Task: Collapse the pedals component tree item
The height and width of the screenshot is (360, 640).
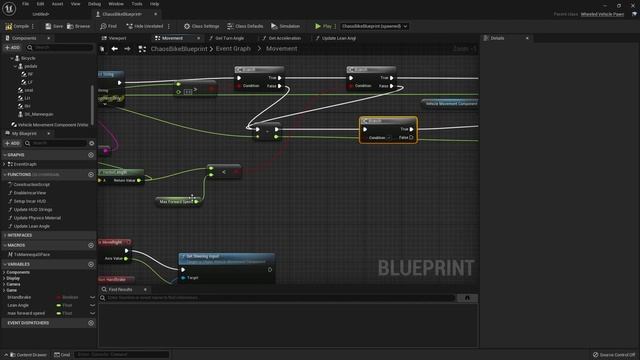Action: [x=16, y=66]
